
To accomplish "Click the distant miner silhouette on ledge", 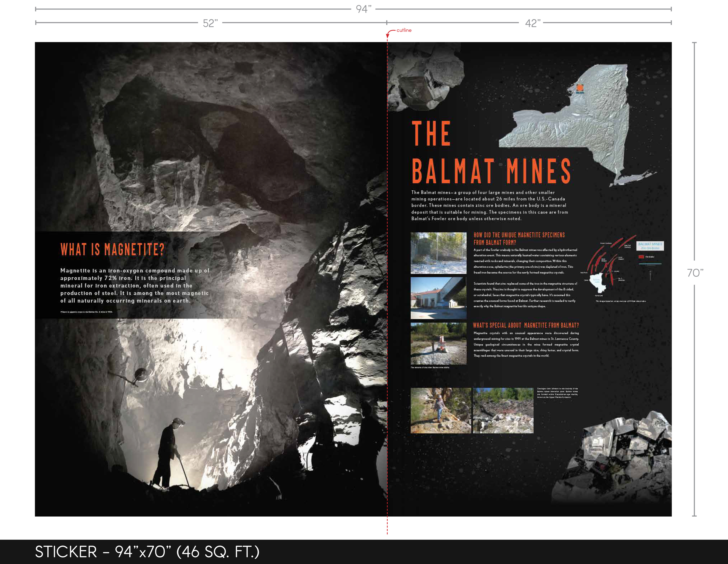I will pos(221,379).
